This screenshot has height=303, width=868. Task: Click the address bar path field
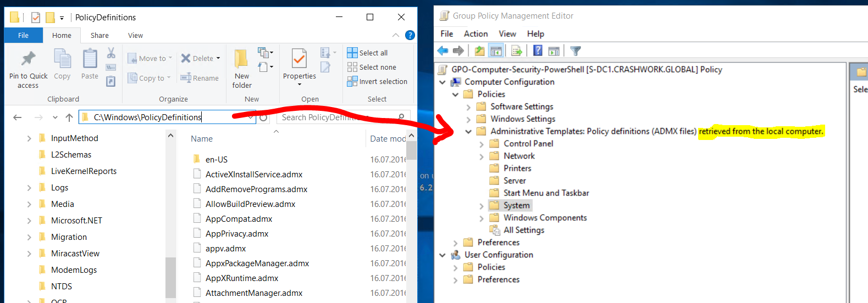tap(167, 117)
